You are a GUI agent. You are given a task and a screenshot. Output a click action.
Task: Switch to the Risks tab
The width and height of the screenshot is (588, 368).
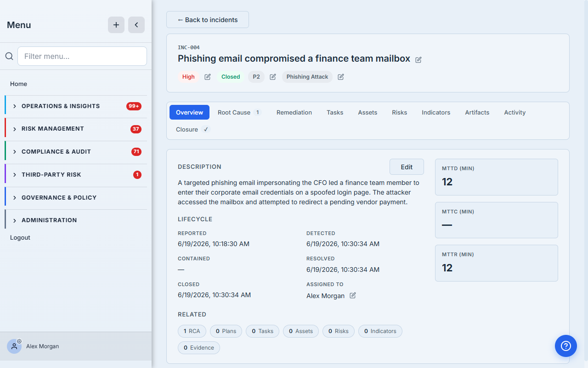click(400, 112)
